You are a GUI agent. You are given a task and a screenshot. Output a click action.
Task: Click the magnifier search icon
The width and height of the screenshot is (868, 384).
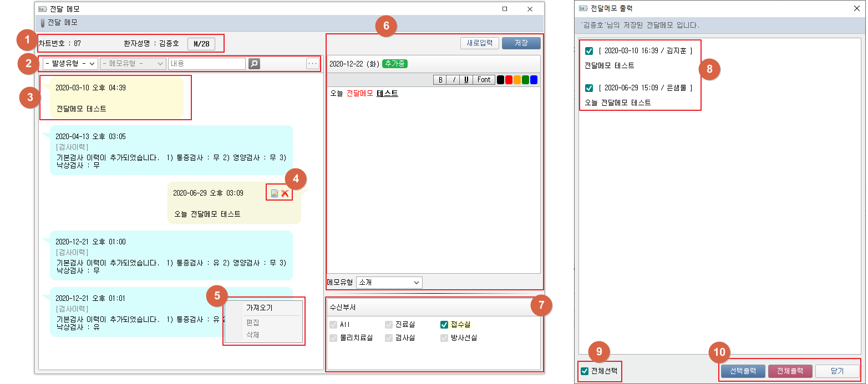coord(254,64)
